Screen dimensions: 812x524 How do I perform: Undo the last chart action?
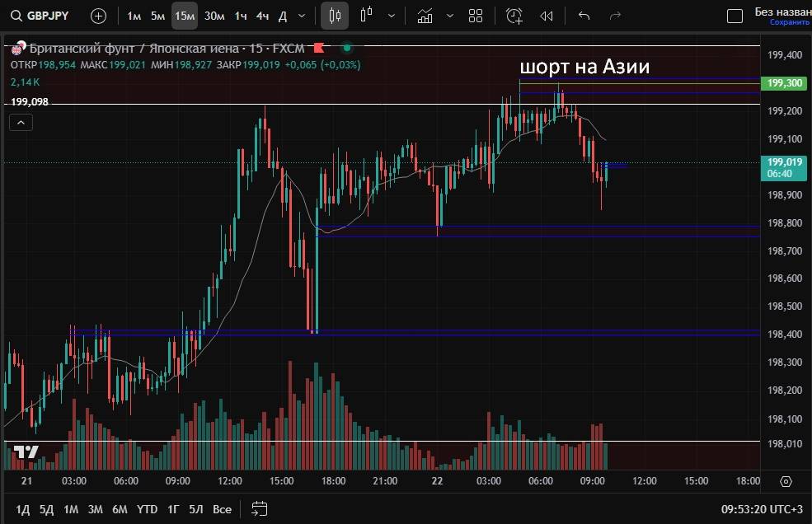coord(584,16)
